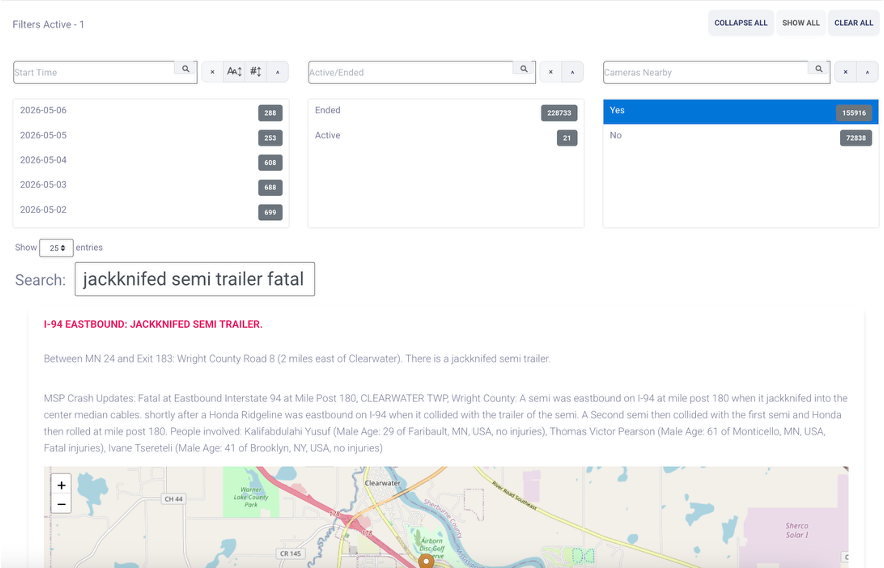Select the 2026-05-02 date filter

[x=151, y=211]
